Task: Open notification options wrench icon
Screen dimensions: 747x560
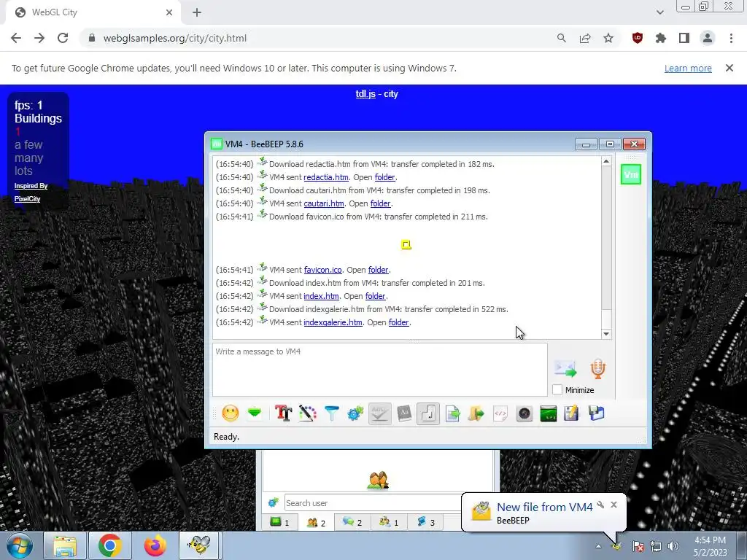Action: (601, 505)
